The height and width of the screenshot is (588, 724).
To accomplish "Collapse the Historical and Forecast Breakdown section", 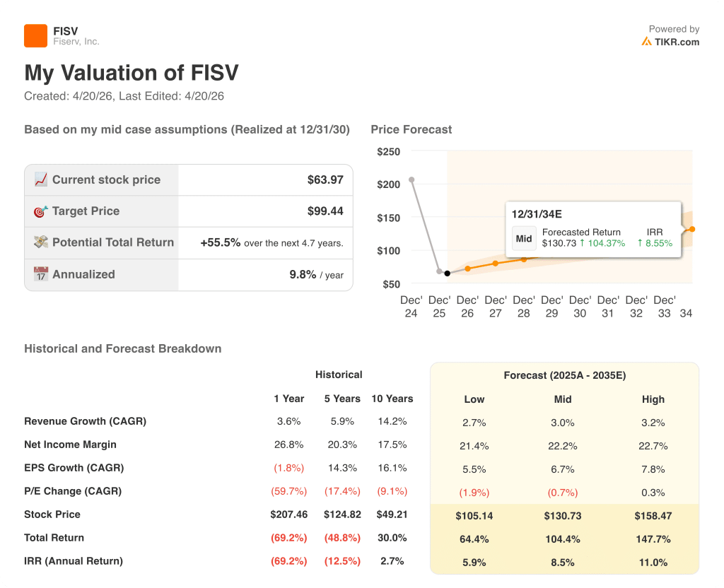I will [122, 348].
